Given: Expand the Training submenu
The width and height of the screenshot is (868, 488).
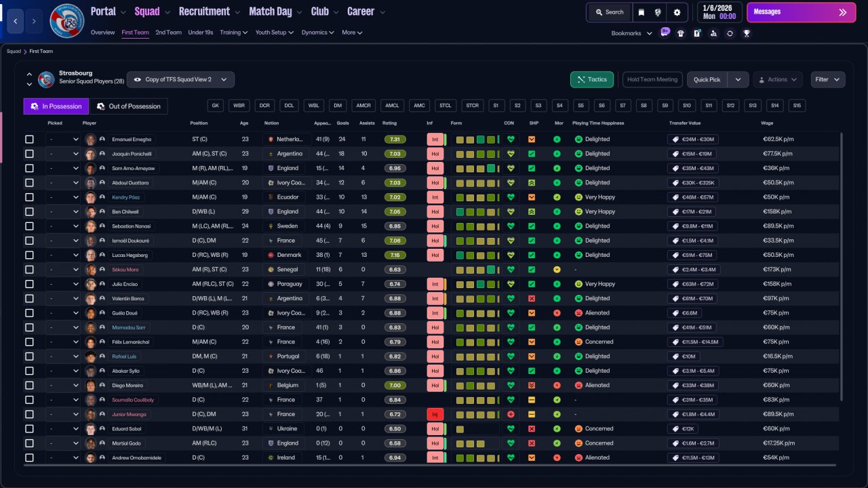Looking at the screenshot, I should (234, 33).
